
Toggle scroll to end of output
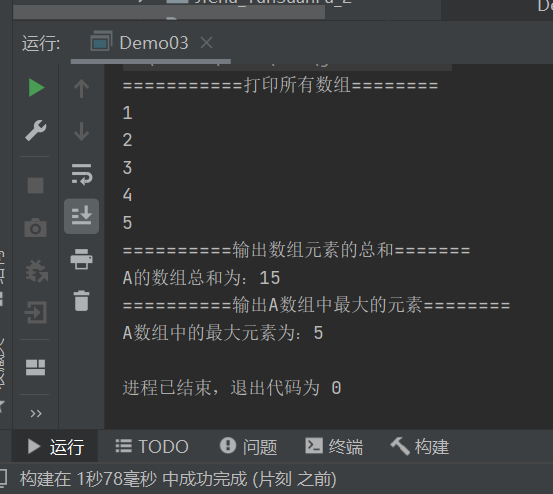click(x=81, y=216)
